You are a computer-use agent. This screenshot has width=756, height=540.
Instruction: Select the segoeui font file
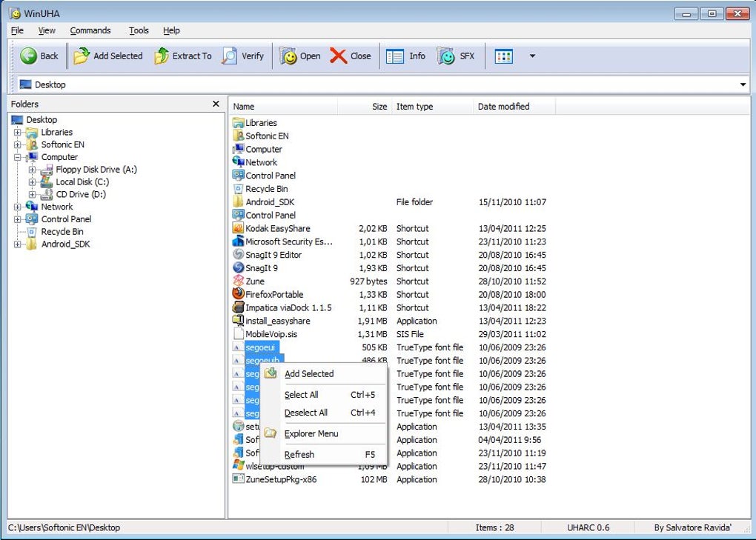(260, 347)
